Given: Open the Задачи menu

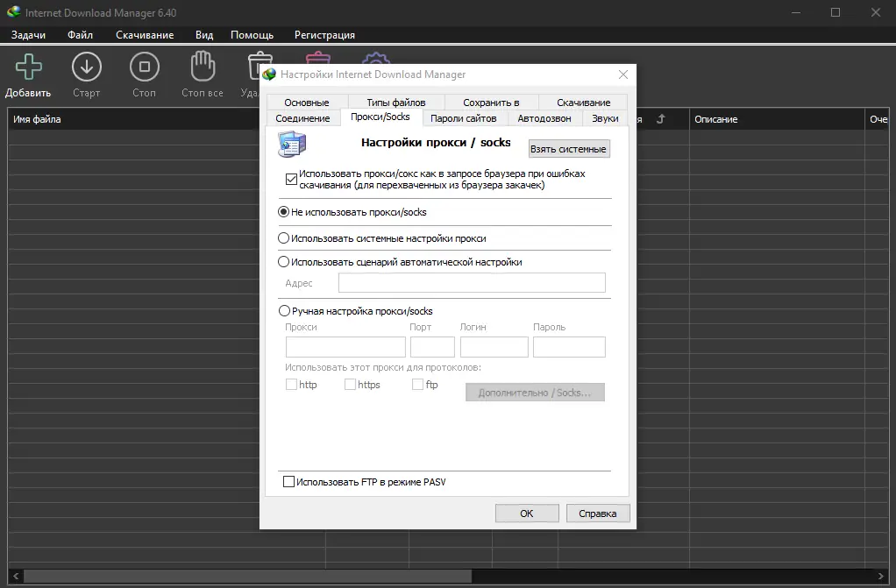Looking at the screenshot, I should (29, 35).
